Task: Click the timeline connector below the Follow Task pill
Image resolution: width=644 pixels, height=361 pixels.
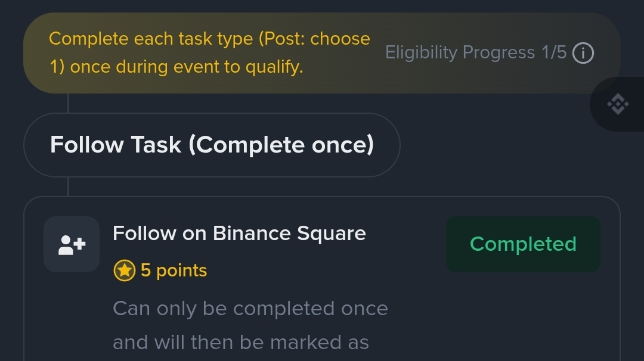Action: 69,186
